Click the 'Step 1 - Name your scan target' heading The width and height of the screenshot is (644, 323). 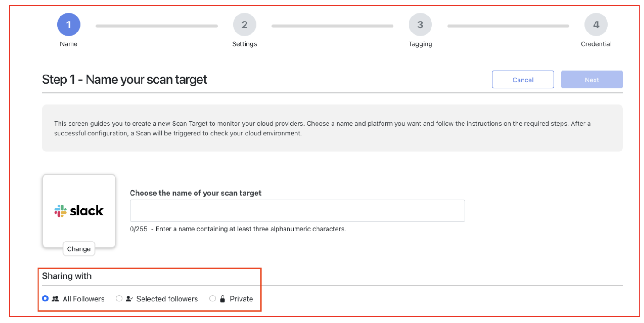click(125, 80)
